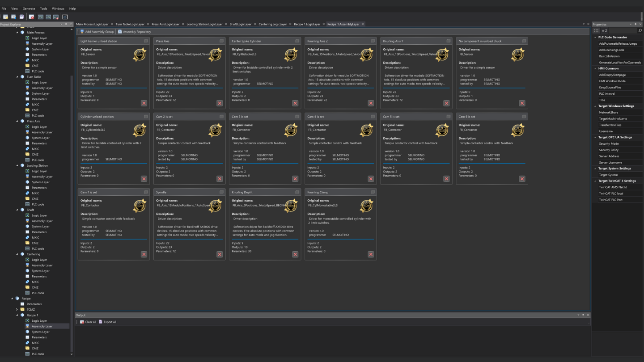The height and width of the screenshot is (362, 644).
Task: Click the certification badge on Spindle card
Action: 215,206
